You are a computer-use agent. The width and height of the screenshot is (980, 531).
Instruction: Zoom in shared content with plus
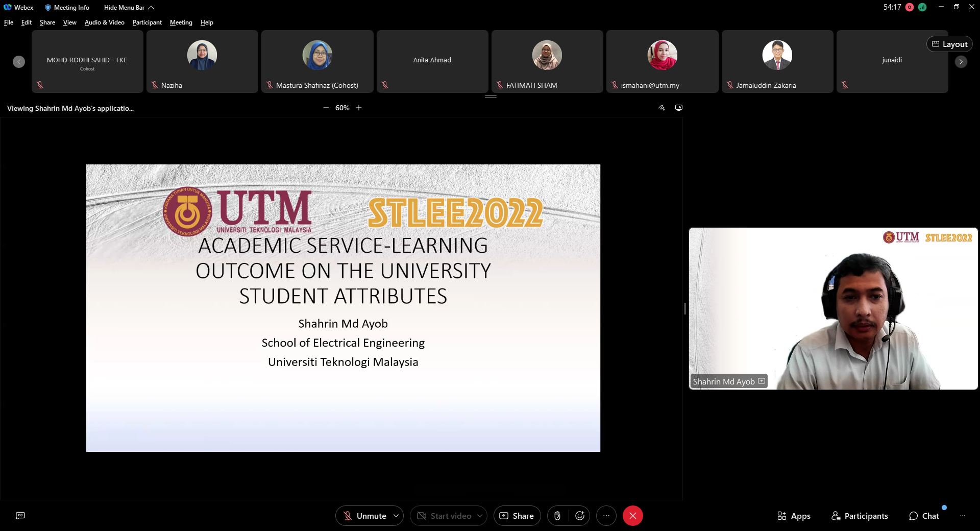(359, 108)
